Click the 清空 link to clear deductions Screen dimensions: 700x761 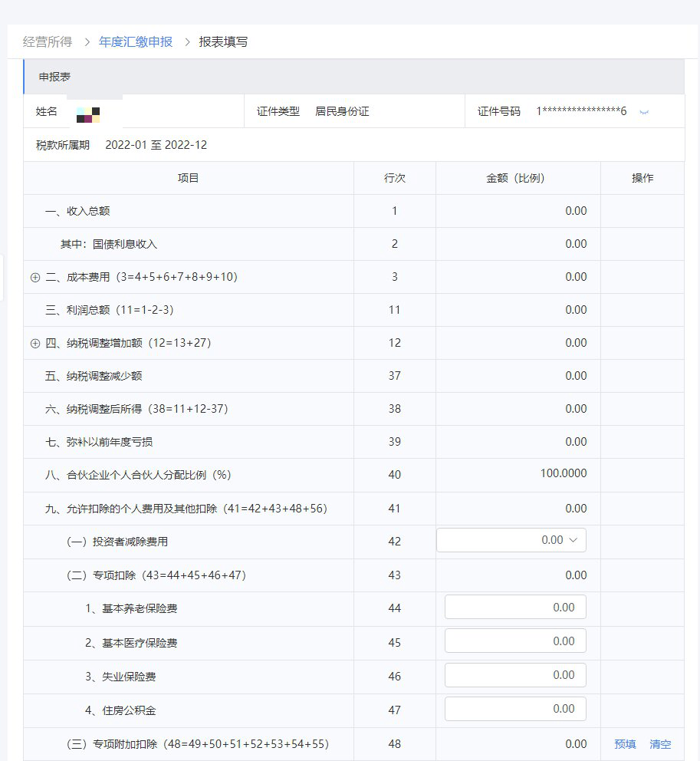pyautogui.click(x=660, y=743)
